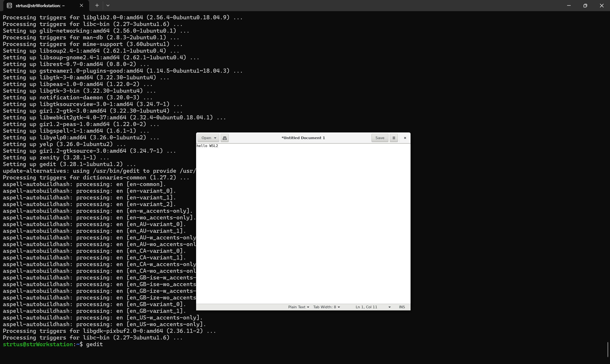Viewport: 610px width, 364px height.
Task: Click the '*Untitled Document 1' title
Action: tap(303, 138)
